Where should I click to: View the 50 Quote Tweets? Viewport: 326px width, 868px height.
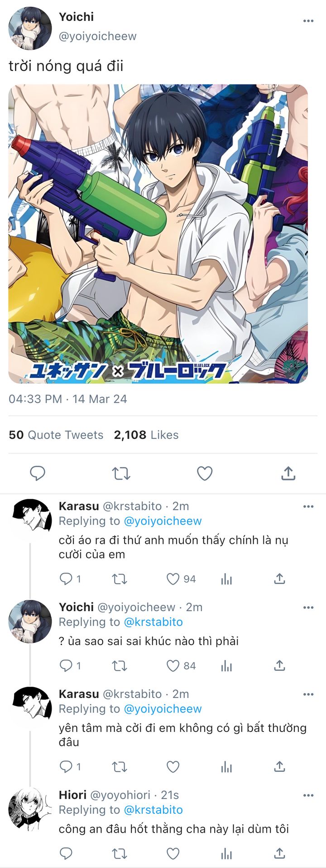[x=56, y=435]
